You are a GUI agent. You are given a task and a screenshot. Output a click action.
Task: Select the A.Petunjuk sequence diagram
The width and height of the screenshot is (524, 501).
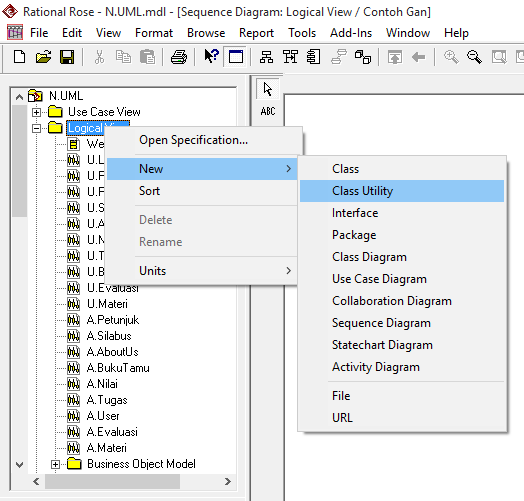pyautogui.click(x=113, y=320)
